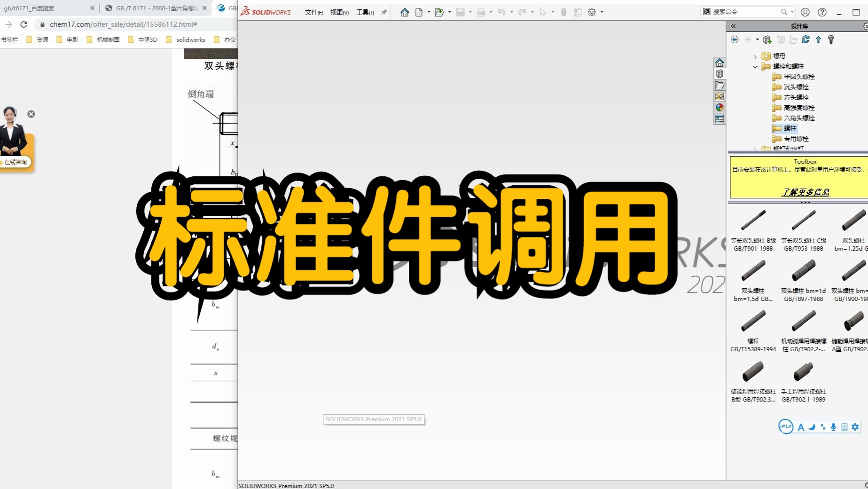Open the File Explorer folder tab on task pane
The image size is (868, 489).
click(719, 85)
